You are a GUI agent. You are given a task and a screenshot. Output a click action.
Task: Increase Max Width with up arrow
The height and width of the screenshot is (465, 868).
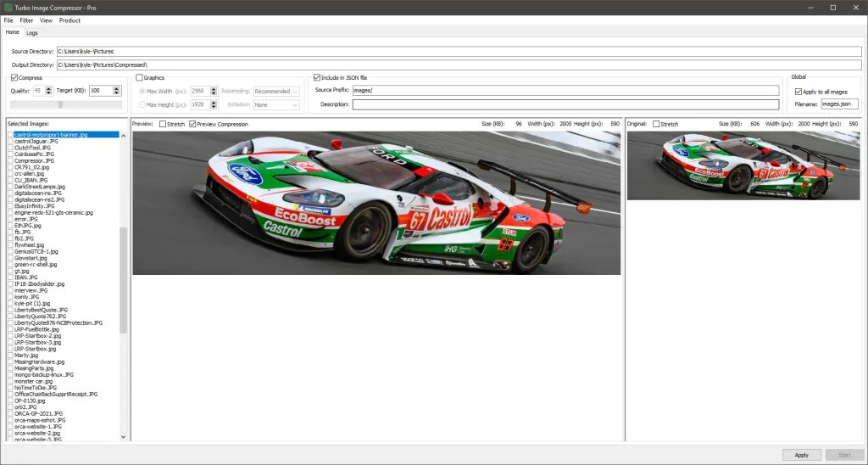[214, 89]
